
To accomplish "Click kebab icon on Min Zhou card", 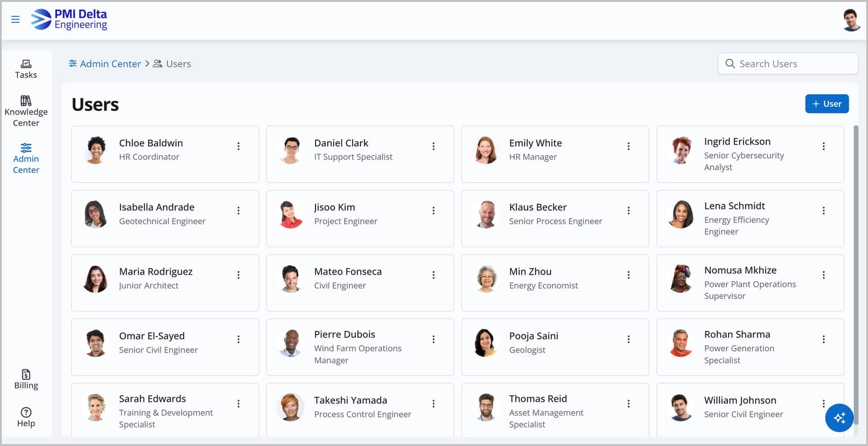I will point(628,275).
